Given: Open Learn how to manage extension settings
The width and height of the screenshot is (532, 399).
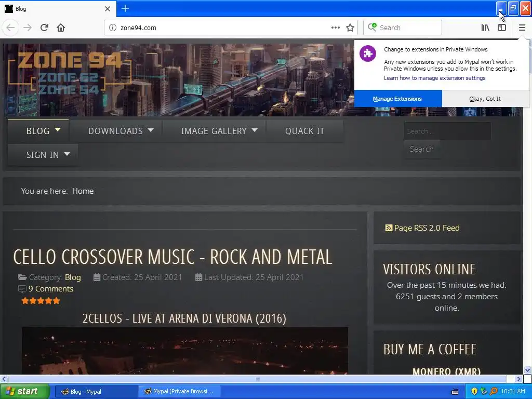Looking at the screenshot, I should 435,78.
